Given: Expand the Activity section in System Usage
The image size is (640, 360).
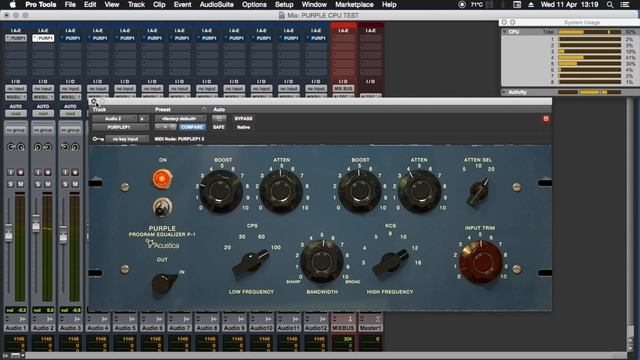Looking at the screenshot, I should point(505,92).
